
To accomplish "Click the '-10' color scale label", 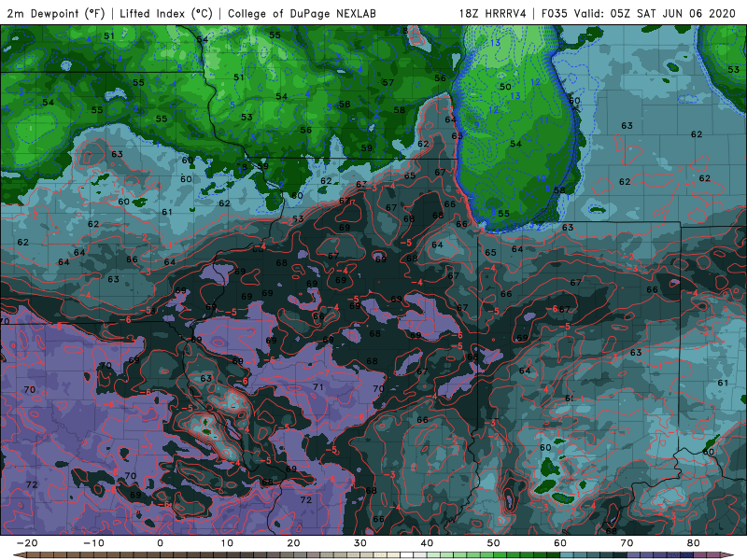I will pos(93,543).
